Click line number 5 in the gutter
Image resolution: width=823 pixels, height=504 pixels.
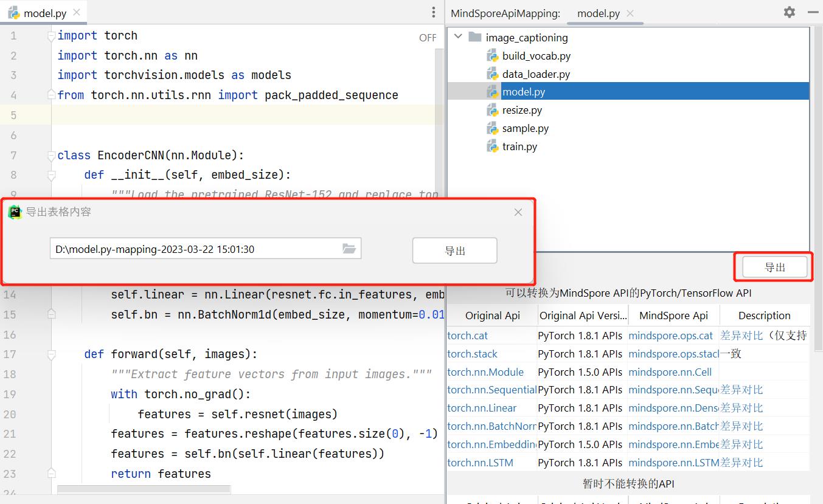(13, 115)
